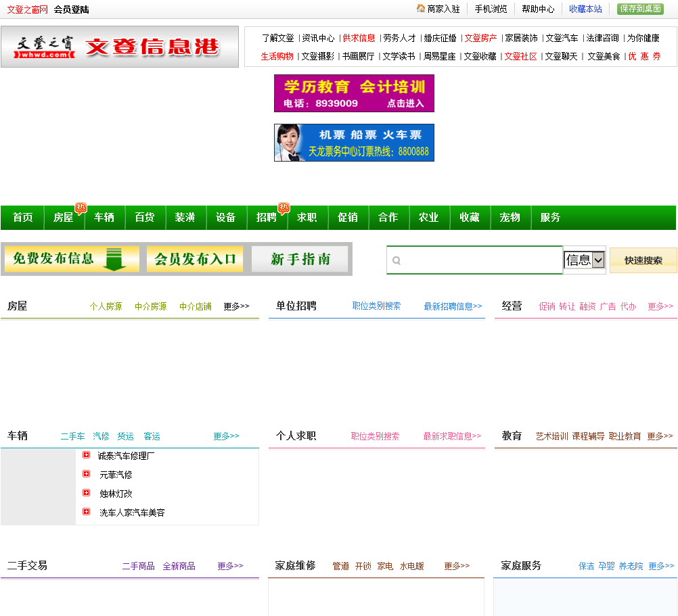Screen dimensions: 678x616
Task: Click the 免费发布信息 button
Action: pos(72,259)
